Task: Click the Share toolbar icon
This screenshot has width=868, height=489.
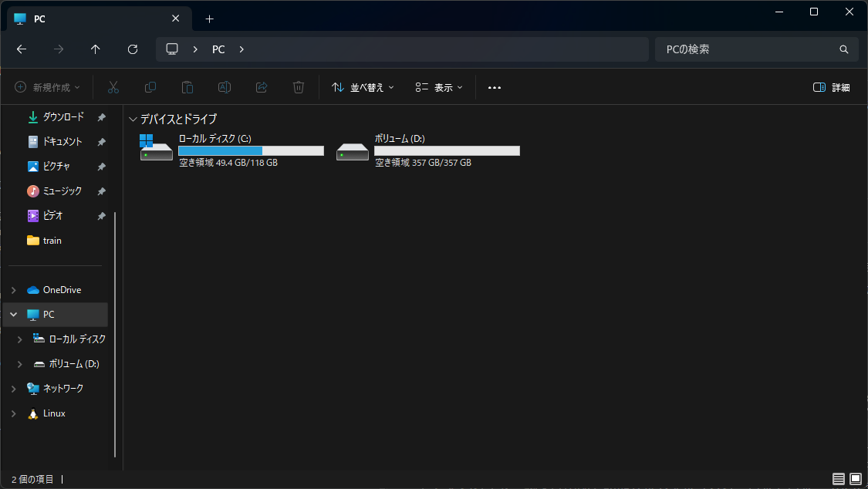Action: (x=262, y=87)
